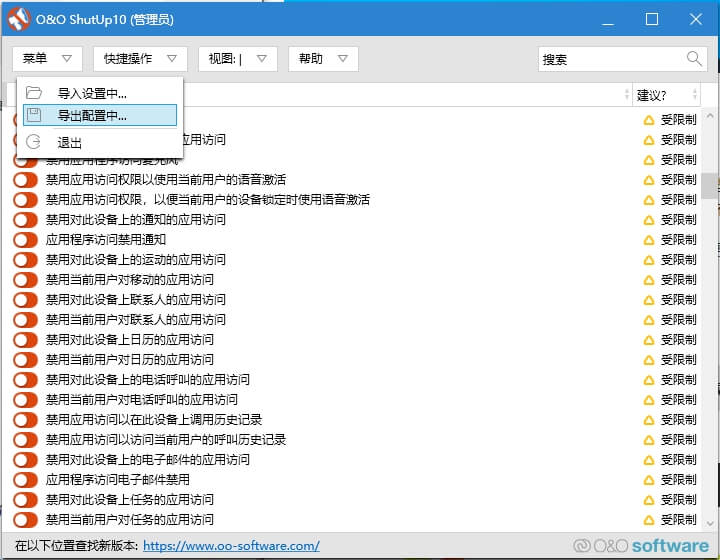
Task: Click warning triangle on 禁用对此设备上的电子邮件的应用访问 row
Action: [x=648, y=460]
